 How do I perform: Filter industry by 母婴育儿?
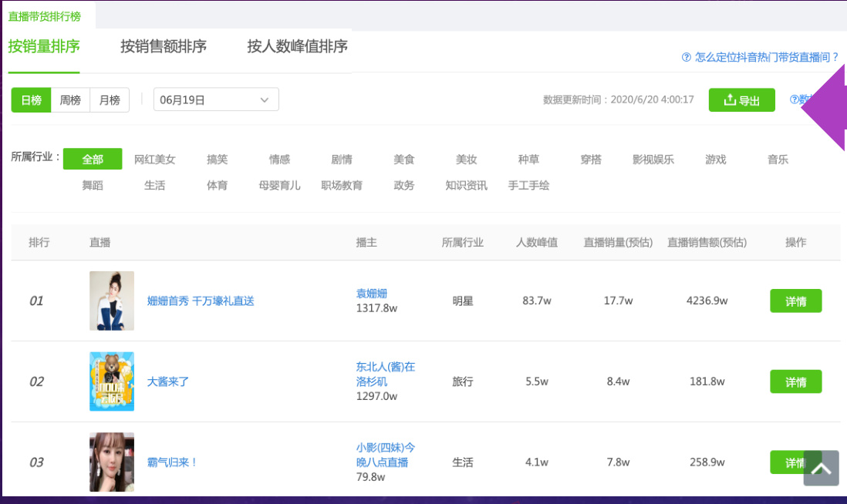279,185
